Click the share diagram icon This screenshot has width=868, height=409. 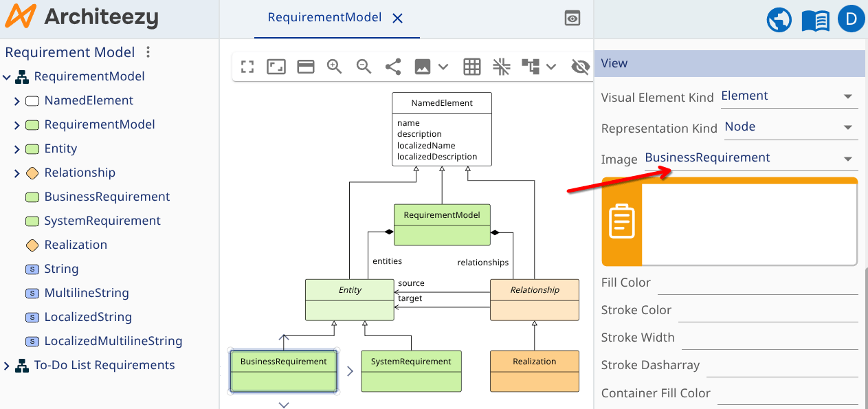(x=393, y=67)
